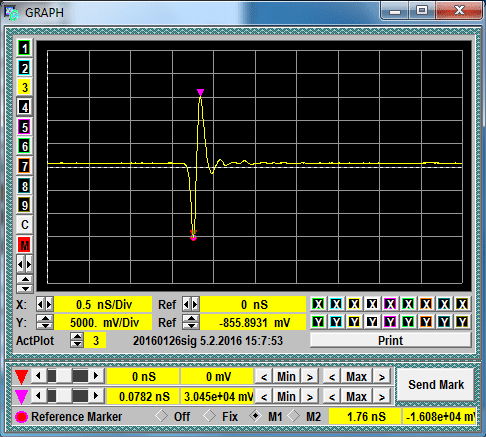Go to previous minimum, magenta marker row

[264, 396]
